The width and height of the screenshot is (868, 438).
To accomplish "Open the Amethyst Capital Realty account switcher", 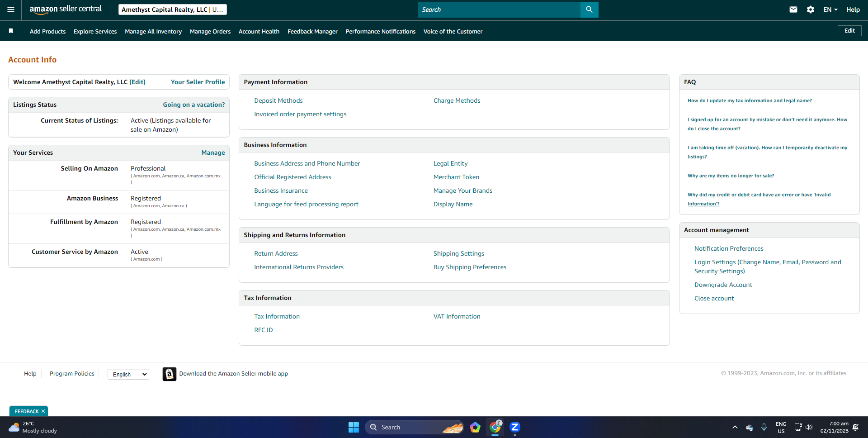I will (173, 10).
